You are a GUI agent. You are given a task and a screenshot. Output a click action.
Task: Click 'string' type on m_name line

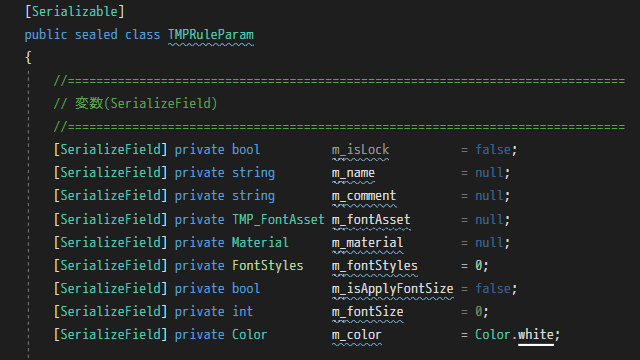[253, 173]
